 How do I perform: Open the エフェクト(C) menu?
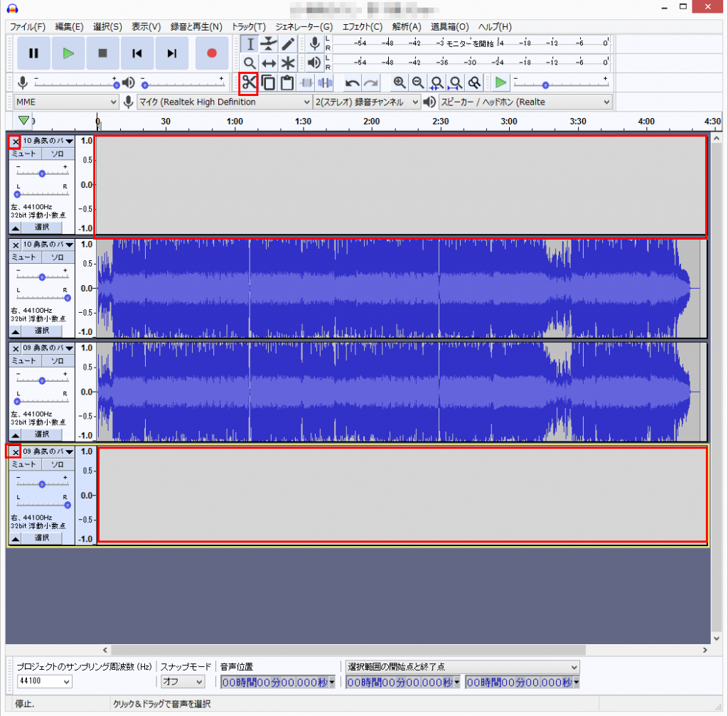pos(362,26)
